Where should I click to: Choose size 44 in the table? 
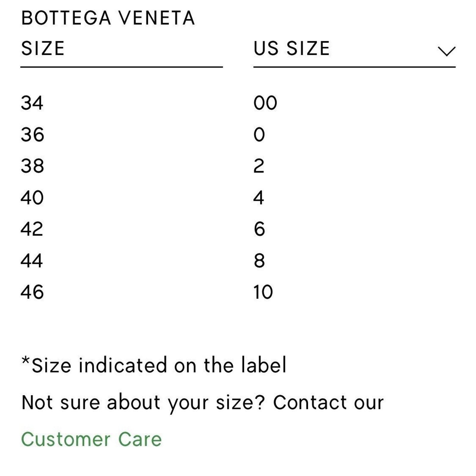click(32, 261)
